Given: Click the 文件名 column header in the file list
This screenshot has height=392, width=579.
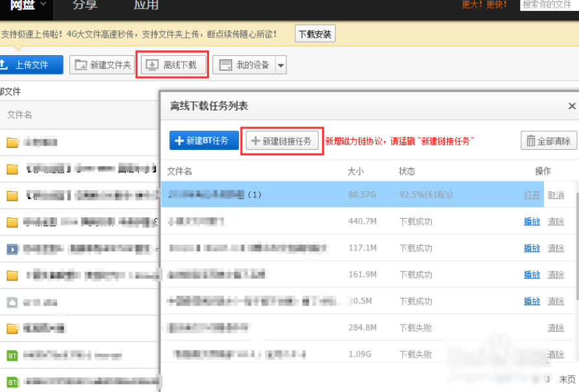Looking at the screenshot, I should pyautogui.click(x=19, y=115).
